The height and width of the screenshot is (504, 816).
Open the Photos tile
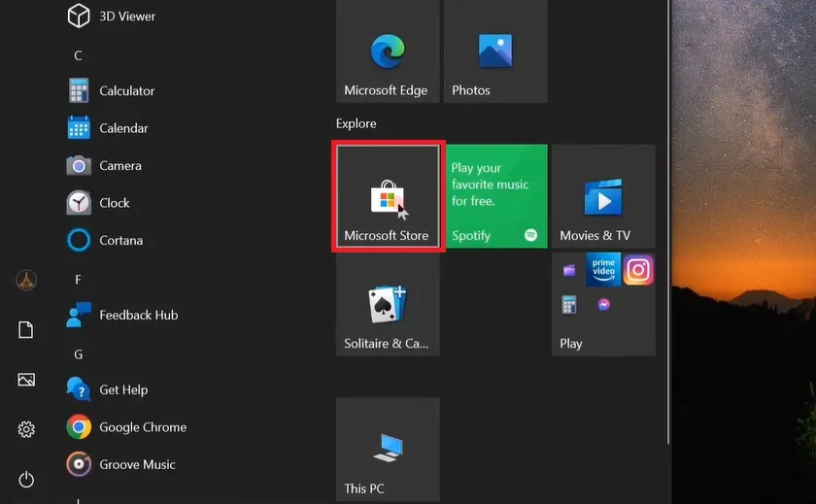pyautogui.click(x=495, y=50)
